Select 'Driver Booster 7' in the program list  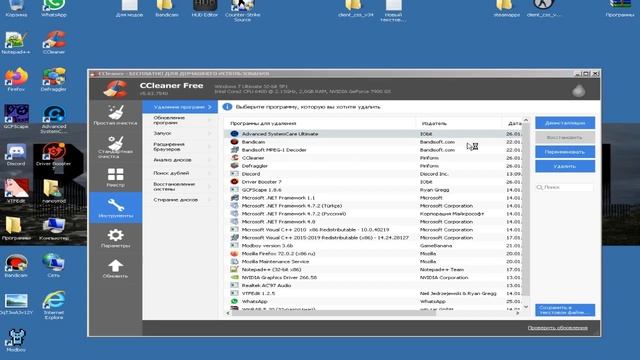point(373,182)
